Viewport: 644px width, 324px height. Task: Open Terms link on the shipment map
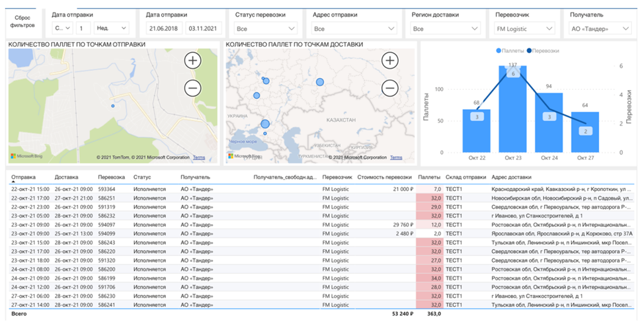tap(199, 157)
